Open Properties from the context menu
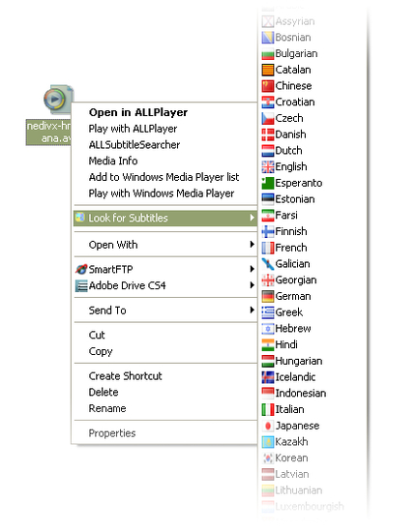 [x=112, y=433]
